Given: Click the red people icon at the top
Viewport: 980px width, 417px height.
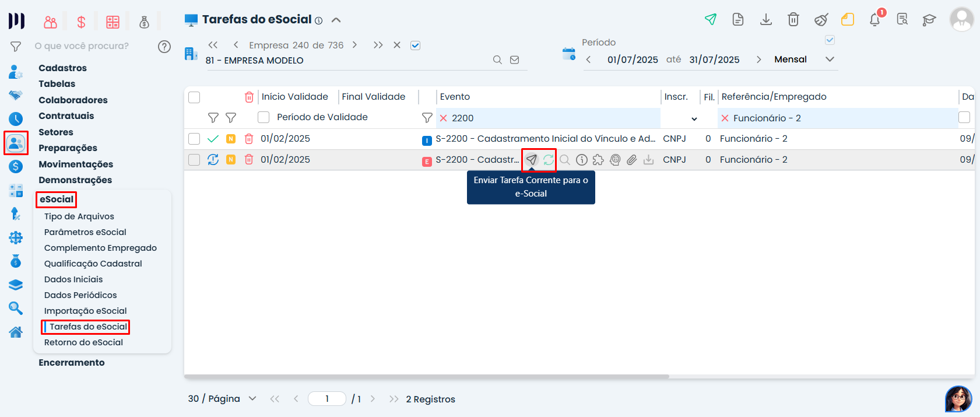Looking at the screenshot, I should coord(51,22).
